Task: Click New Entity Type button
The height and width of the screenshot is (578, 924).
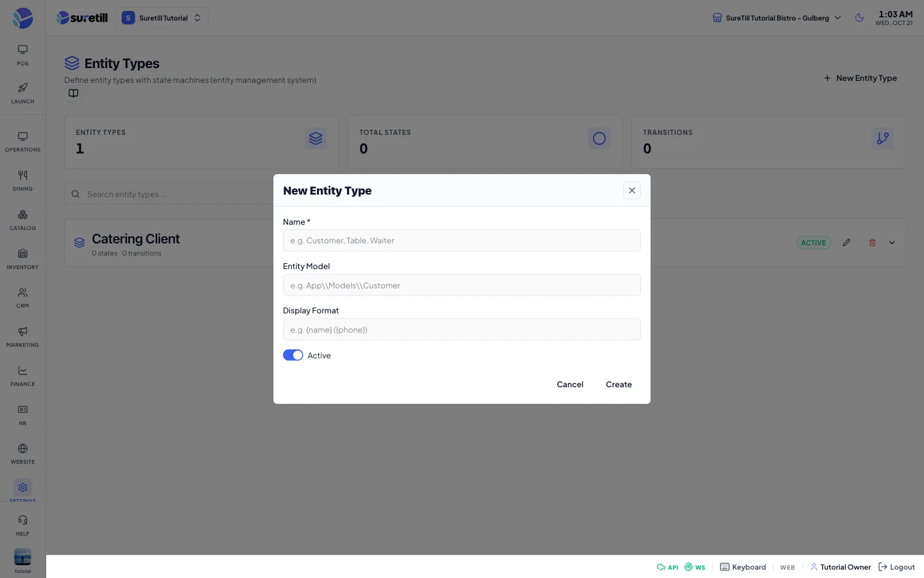Action: [860, 78]
